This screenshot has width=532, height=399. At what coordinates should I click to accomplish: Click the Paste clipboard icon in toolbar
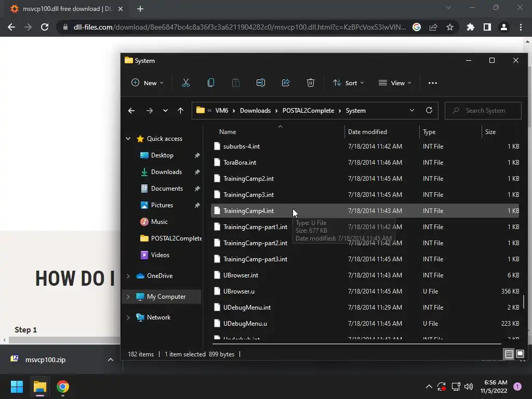tap(235, 83)
